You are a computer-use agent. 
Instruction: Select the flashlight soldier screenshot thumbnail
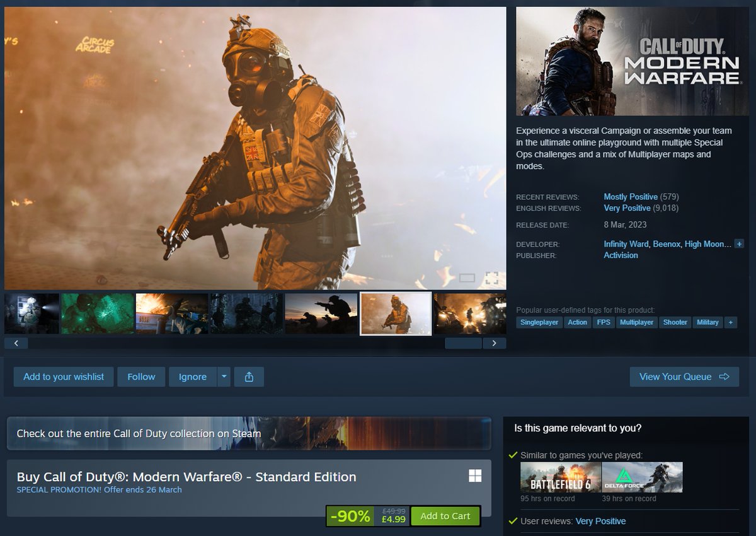point(31,313)
